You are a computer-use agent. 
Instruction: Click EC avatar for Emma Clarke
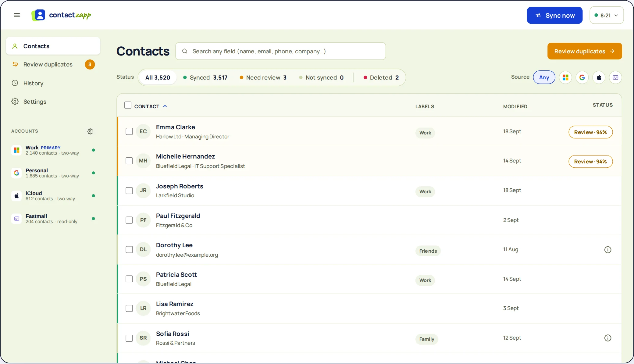[x=143, y=131]
